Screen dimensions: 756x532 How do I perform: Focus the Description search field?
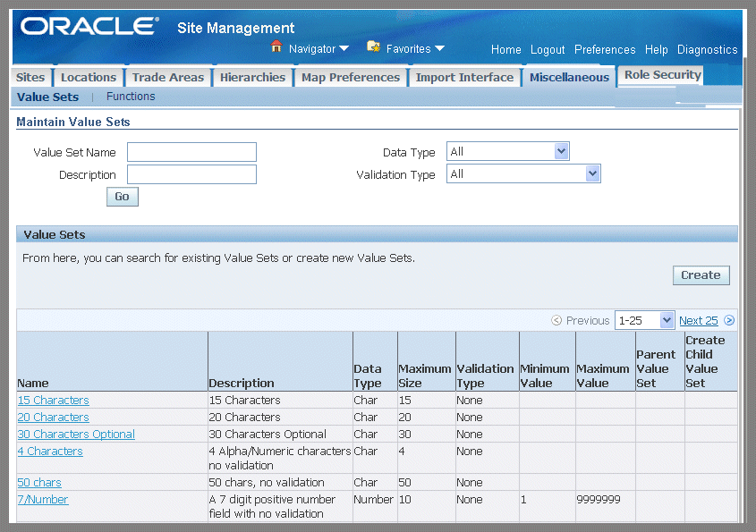[x=191, y=174]
